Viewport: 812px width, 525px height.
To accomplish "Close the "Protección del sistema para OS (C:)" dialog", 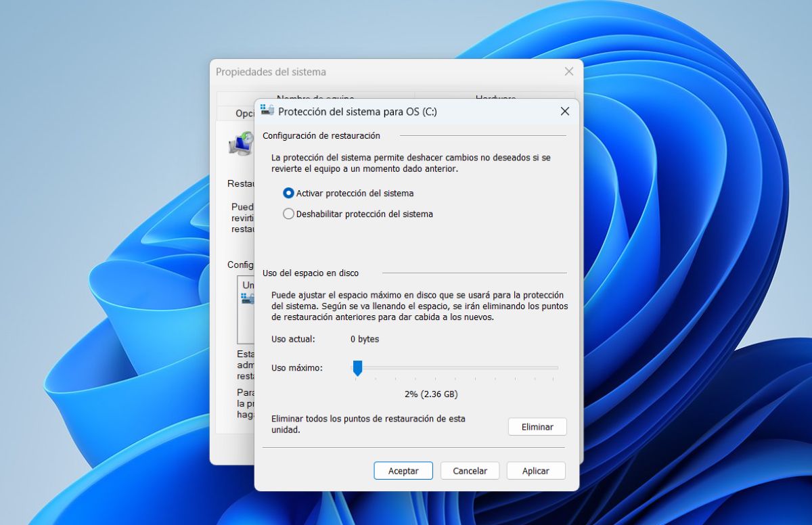I will pyautogui.click(x=565, y=111).
